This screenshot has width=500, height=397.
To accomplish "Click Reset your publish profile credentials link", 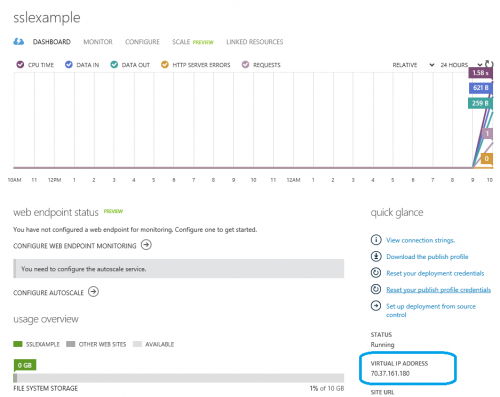I will [438, 290].
